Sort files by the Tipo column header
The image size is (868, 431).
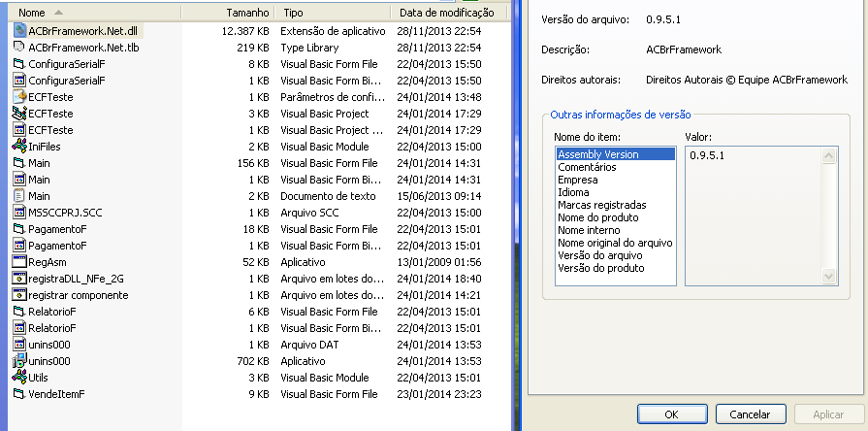point(333,13)
